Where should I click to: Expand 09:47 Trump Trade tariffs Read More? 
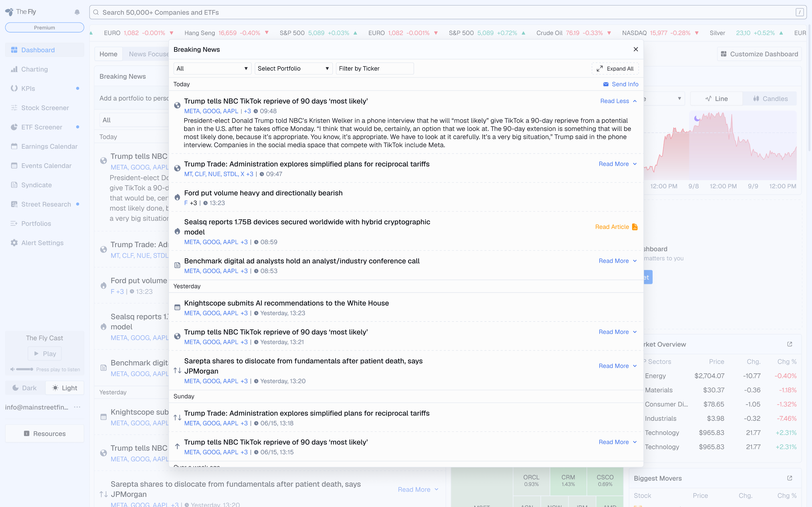click(618, 164)
